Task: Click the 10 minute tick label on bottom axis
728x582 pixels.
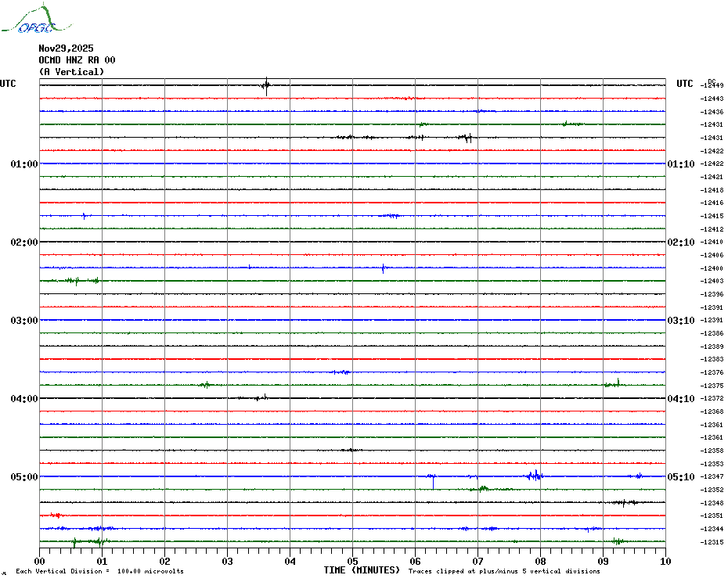Action: [665, 561]
